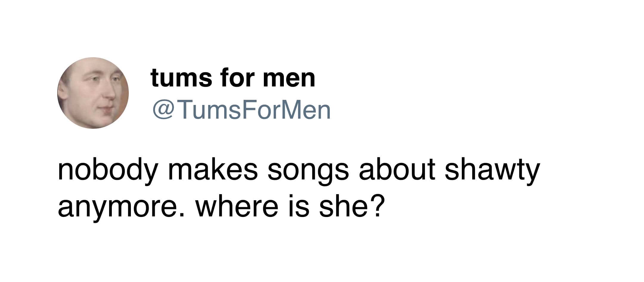Image resolution: width=644 pixels, height=282 pixels.
Task: Open the @TumsForMen handle link
Action: [241, 110]
